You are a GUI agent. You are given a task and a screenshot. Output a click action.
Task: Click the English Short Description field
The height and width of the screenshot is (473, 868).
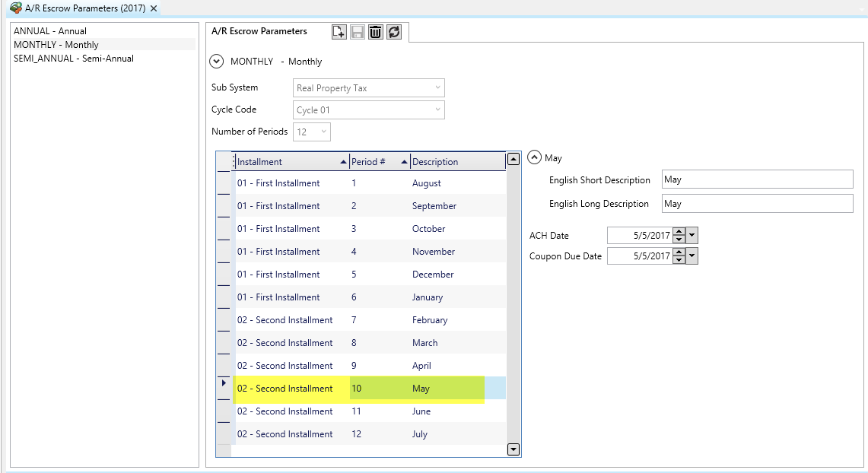pos(757,179)
